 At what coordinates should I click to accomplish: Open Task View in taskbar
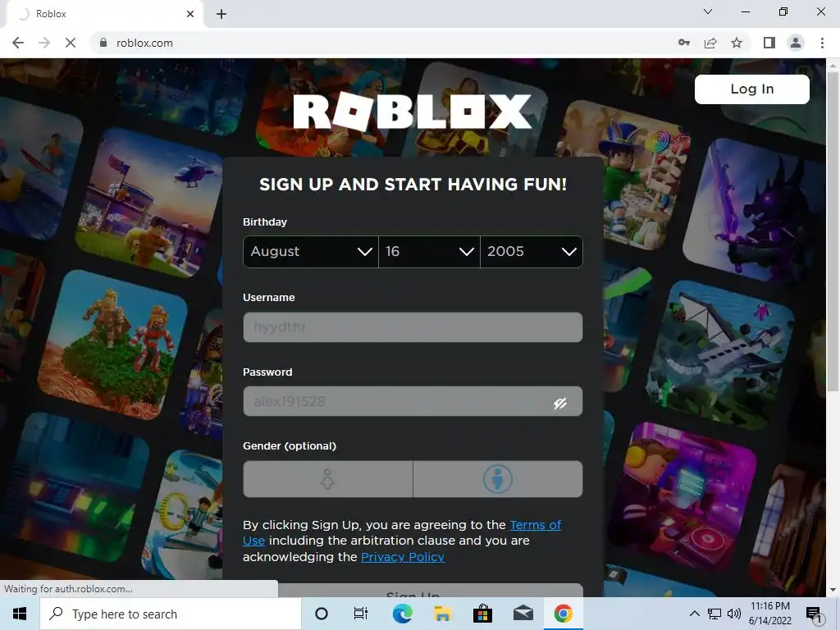pyautogui.click(x=361, y=614)
